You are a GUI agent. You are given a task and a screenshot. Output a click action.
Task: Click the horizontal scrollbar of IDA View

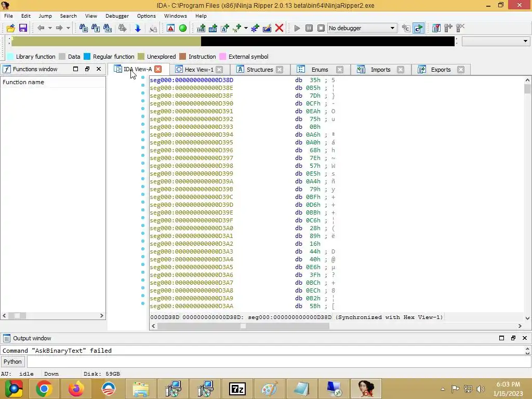click(337, 326)
